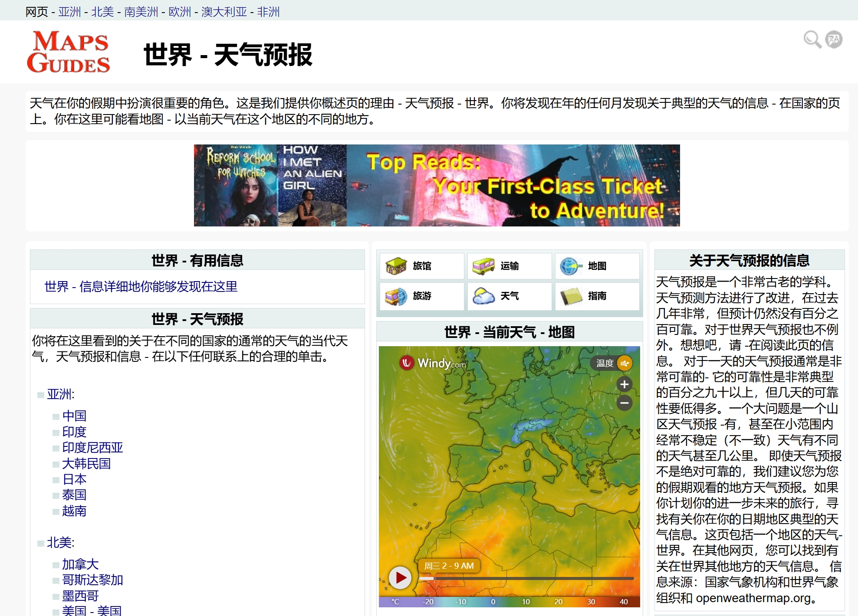Open the 地图 (map) icon
The width and height of the screenshot is (858, 616).
click(x=570, y=266)
